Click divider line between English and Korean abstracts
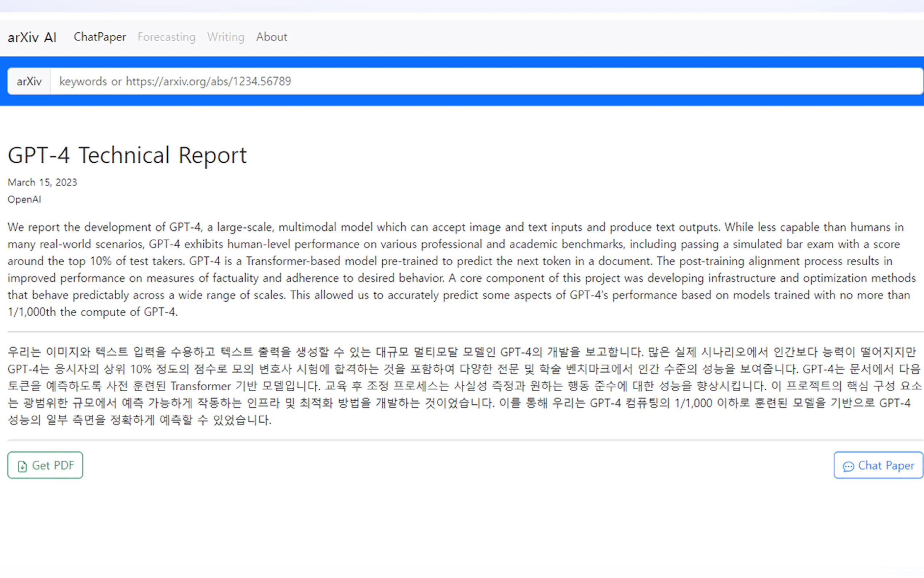The image size is (924, 578). click(x=458, y=332)
